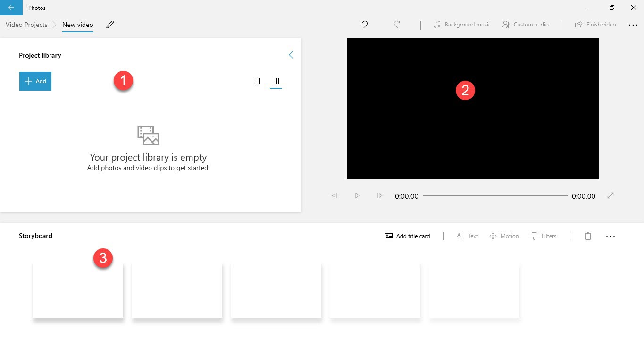Close the Photos window
The height and width of the screenshot is (340, 644).
634,8
